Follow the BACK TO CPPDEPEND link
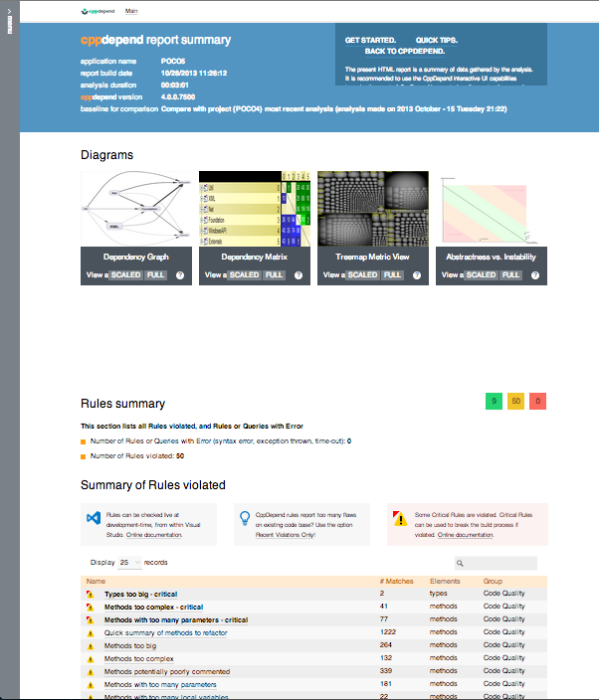This screenshot has width=599, height=700. [405, 52]
